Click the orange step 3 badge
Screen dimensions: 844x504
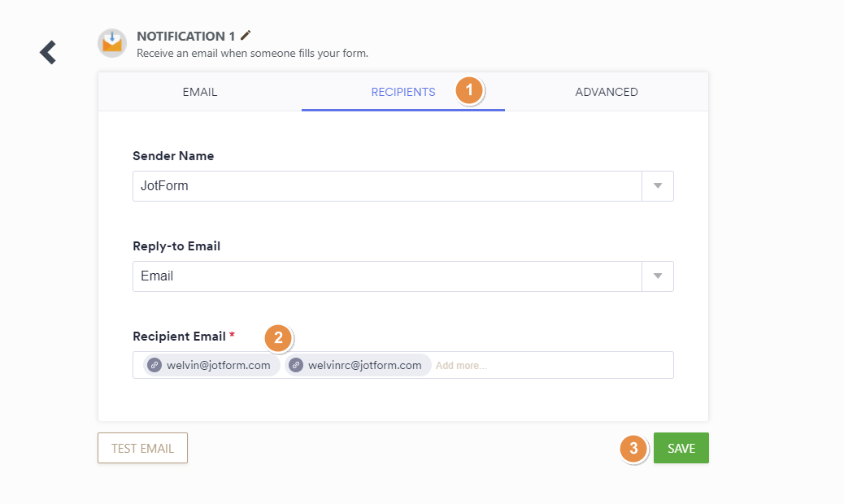(x=633, y=448)
